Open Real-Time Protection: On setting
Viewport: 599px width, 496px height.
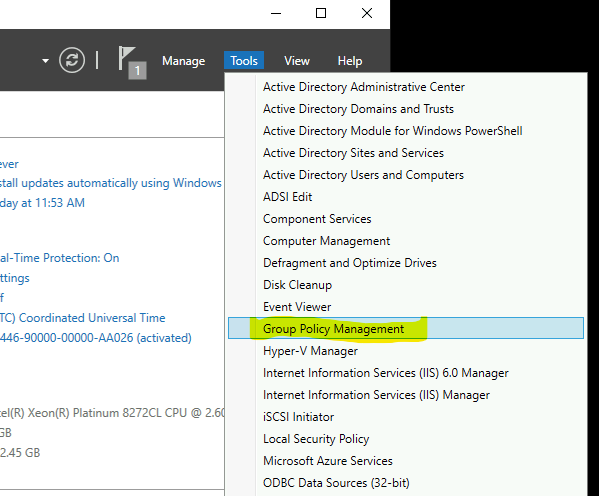pos(59,258)
